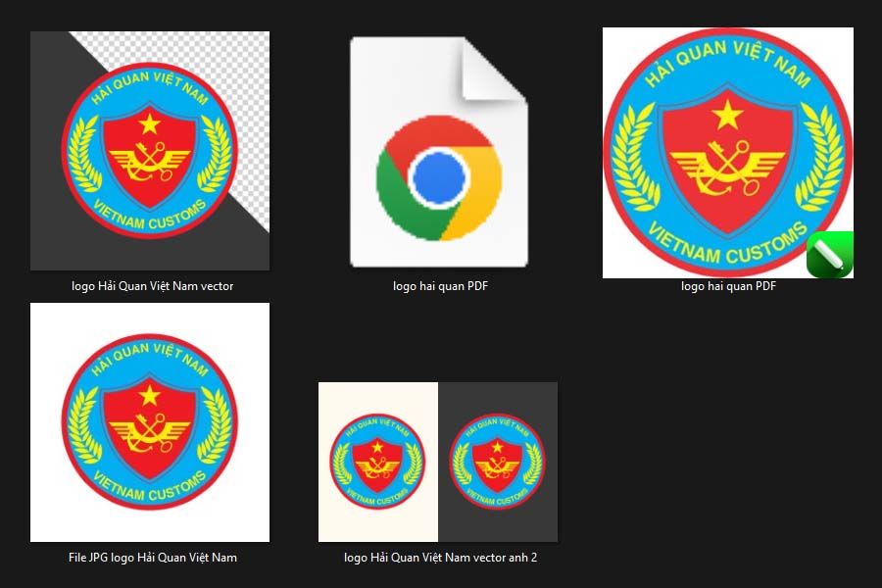The height and width of the screenshot is (588, 882).
Task: Click the green pen badge on the thumbnail
Action: pyautogui.click(x=830, y=255)
